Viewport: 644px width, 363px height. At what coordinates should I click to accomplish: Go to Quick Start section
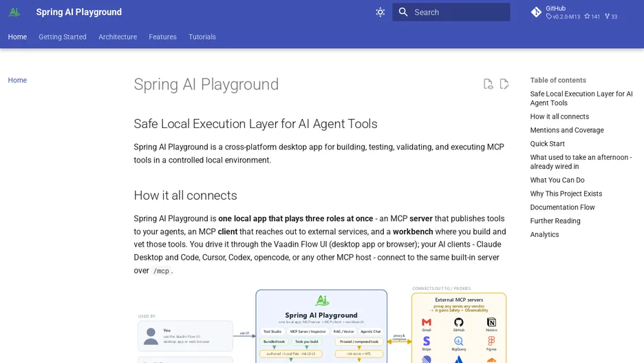tap(547, 143)
